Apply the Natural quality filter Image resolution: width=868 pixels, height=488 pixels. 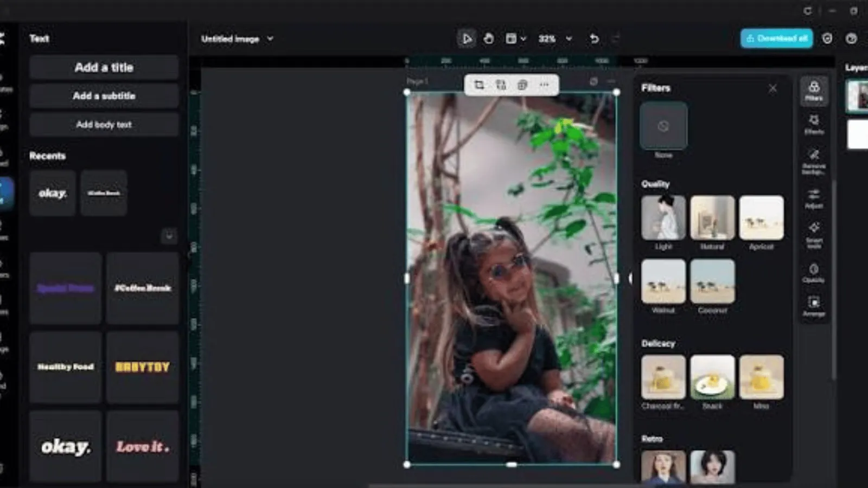coord(712,218)
